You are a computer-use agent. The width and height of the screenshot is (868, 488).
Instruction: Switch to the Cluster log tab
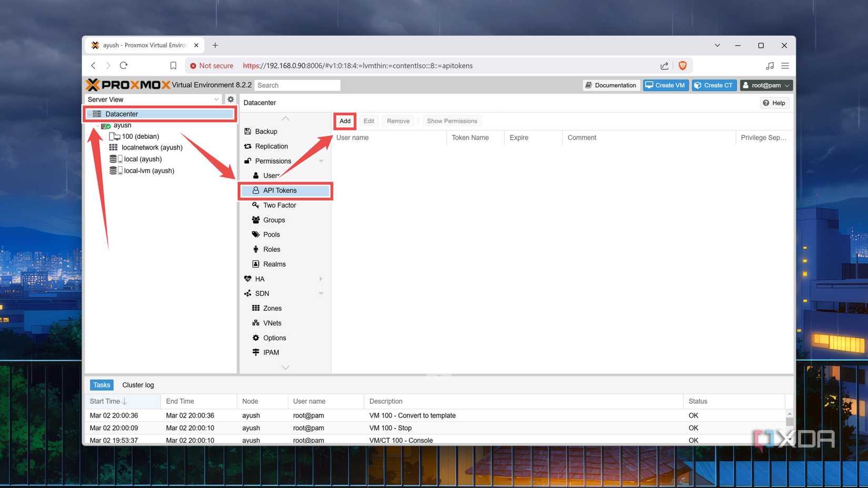click(x=138, y=384)
